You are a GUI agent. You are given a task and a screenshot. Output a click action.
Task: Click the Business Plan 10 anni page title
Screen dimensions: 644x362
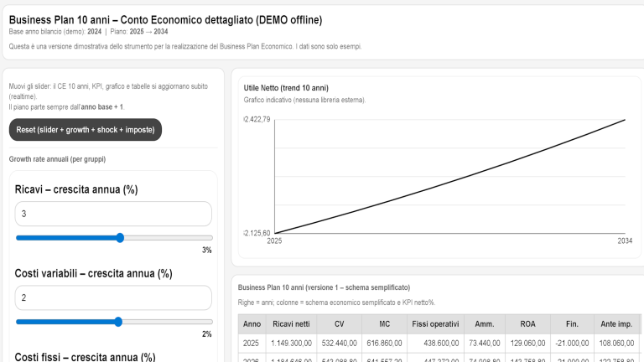pos(164,19)
